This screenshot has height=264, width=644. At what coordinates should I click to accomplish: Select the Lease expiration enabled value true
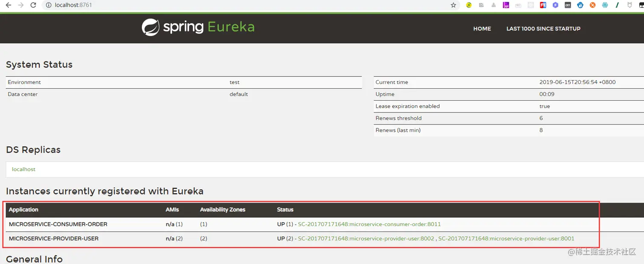point(544,106)
